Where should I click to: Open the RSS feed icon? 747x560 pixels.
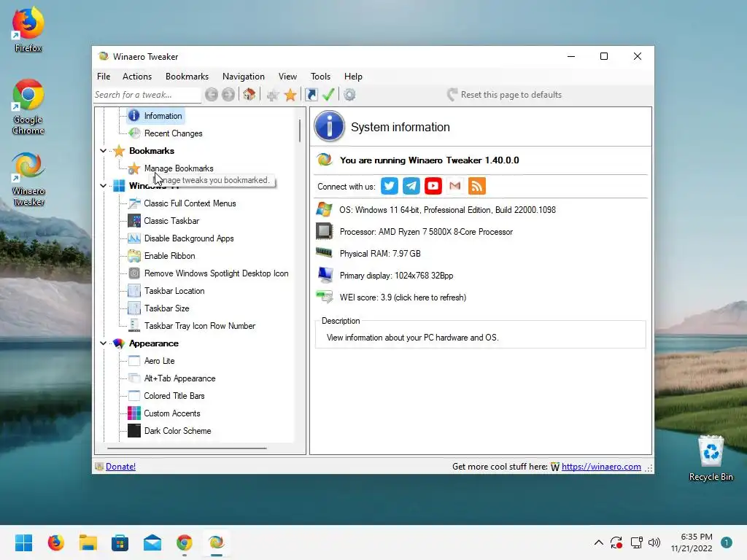tap(477, 186)
